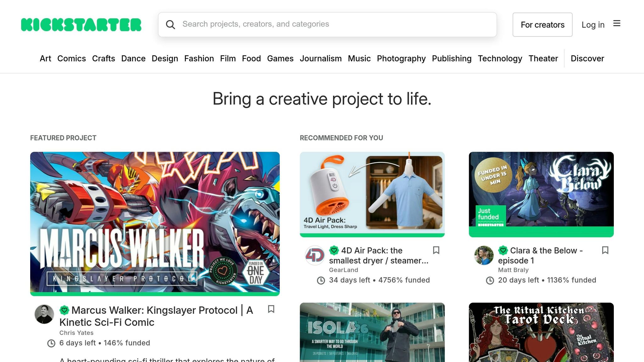Click the Log in link
This screenshot has width=644, height=362.
(x=593, y=25)
